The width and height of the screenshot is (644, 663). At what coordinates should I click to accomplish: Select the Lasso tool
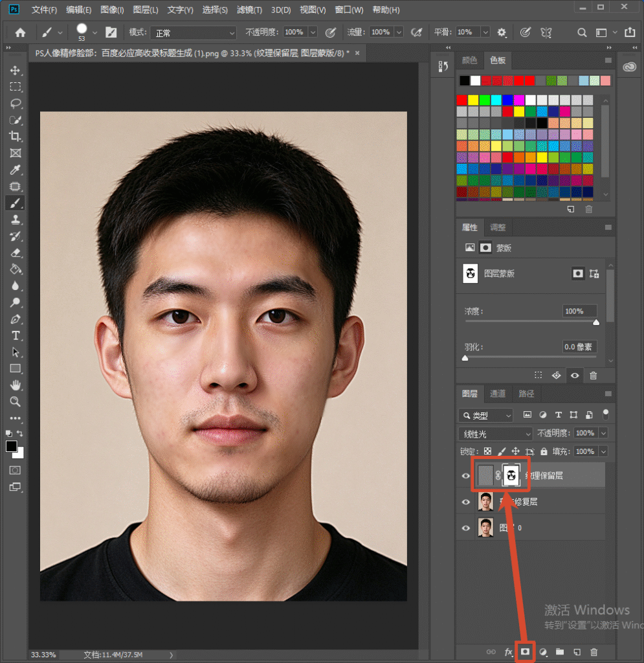[16, 104]
